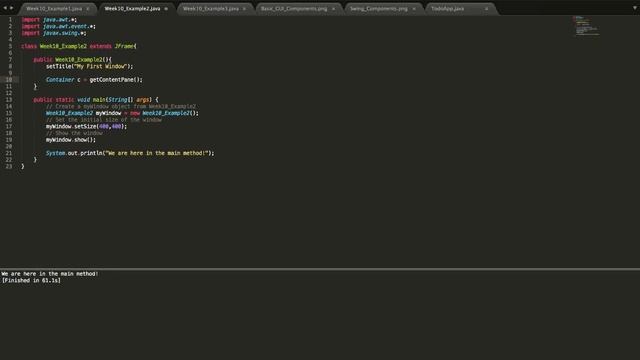The height and width of the screenshot is (360, 640).
Task: Close the Swing_Components.png tab
Action: pyautogui.click(x=413, y=9)
